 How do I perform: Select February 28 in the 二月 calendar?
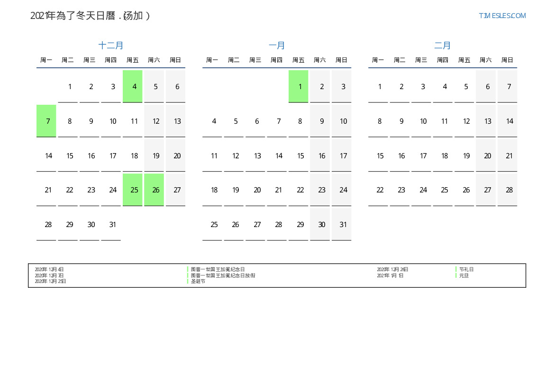coord(508,190)
